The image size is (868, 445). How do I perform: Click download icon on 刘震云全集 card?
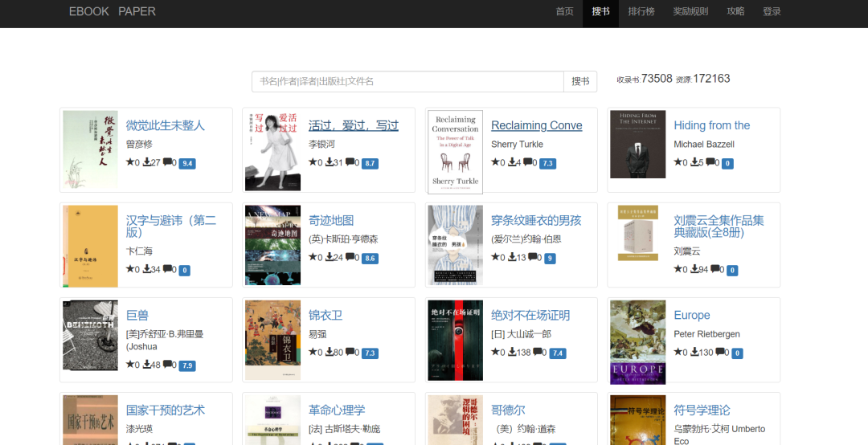pos(694,269)
